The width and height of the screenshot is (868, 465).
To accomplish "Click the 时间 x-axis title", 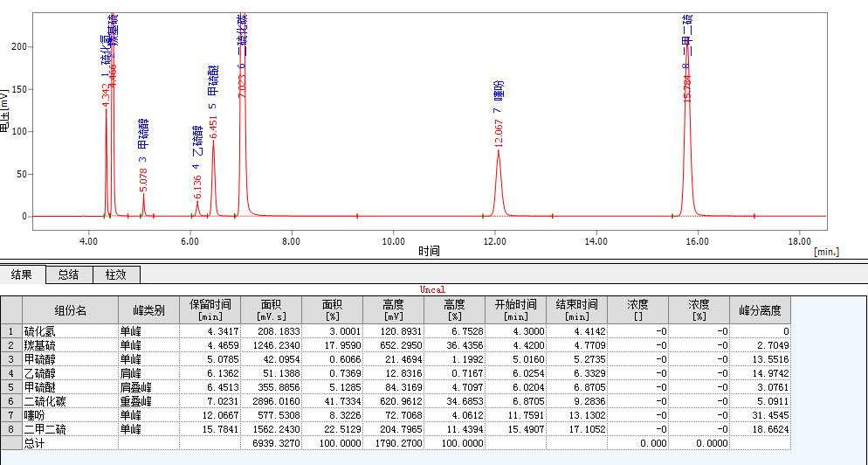I will click(x=429, y=252).
